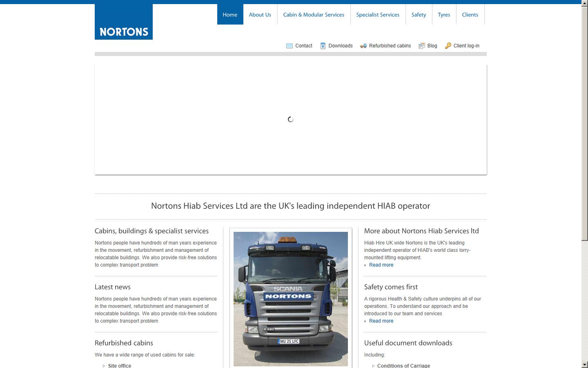Click the Downloads page icon
The height and width of the screenshot is (368, 588).
click(323, 45)
